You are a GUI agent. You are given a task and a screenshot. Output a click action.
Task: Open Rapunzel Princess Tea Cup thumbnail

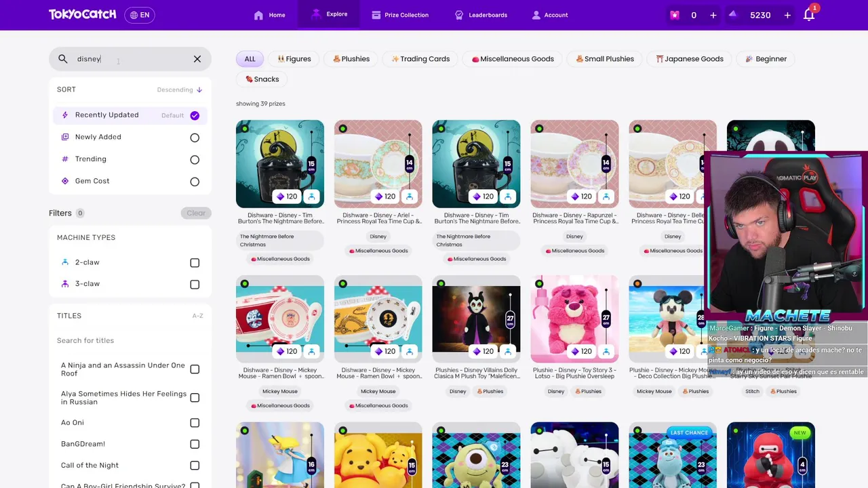pos(574,164)
